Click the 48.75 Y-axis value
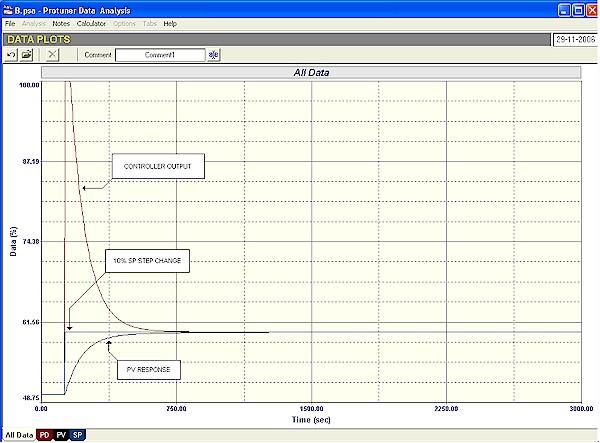Viewport: 600px width, 443px height. point(31,398)
